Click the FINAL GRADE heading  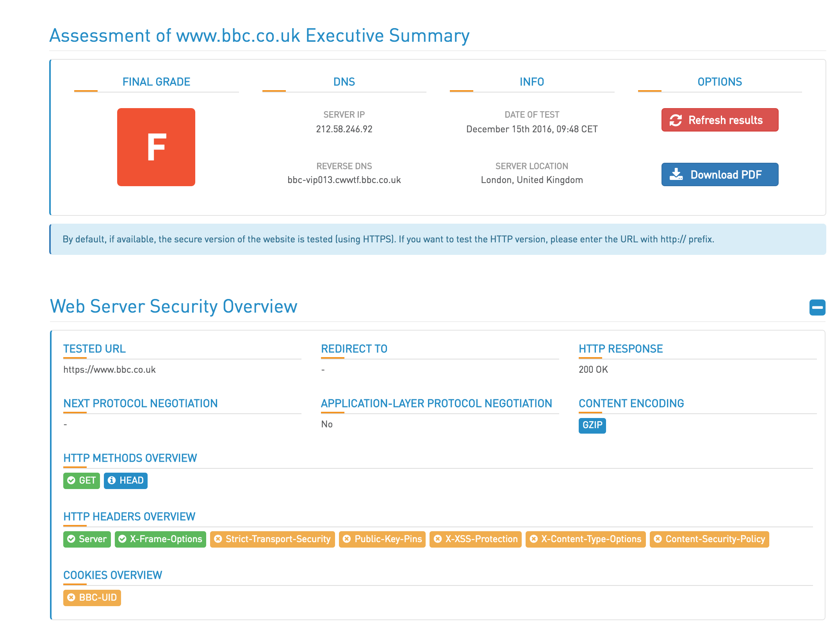pos(156,82)
